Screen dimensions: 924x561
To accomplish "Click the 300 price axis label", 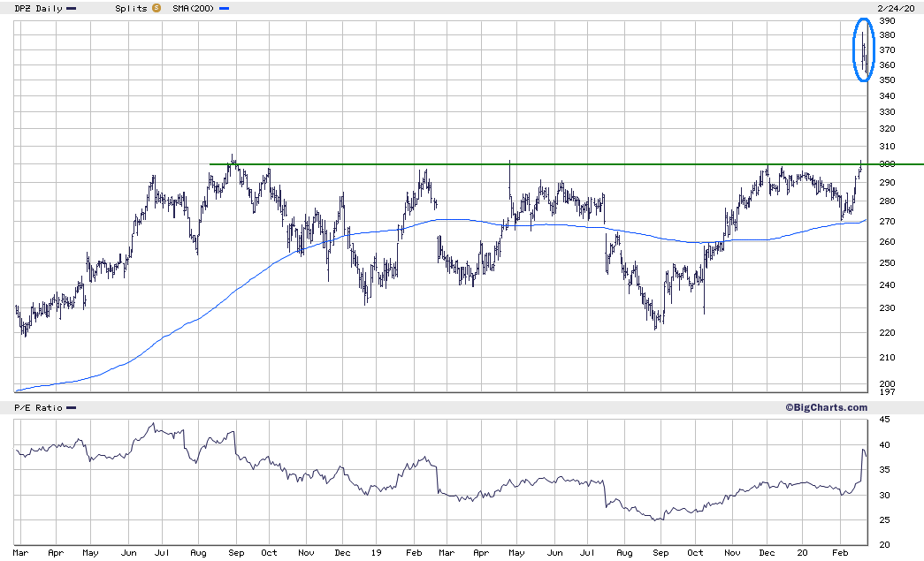I will coord(887,164).
